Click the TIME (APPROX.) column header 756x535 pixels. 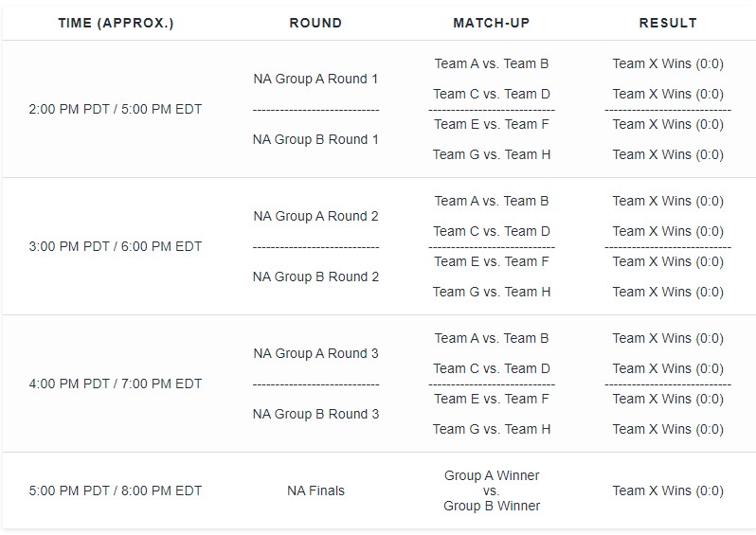[116, 23]
